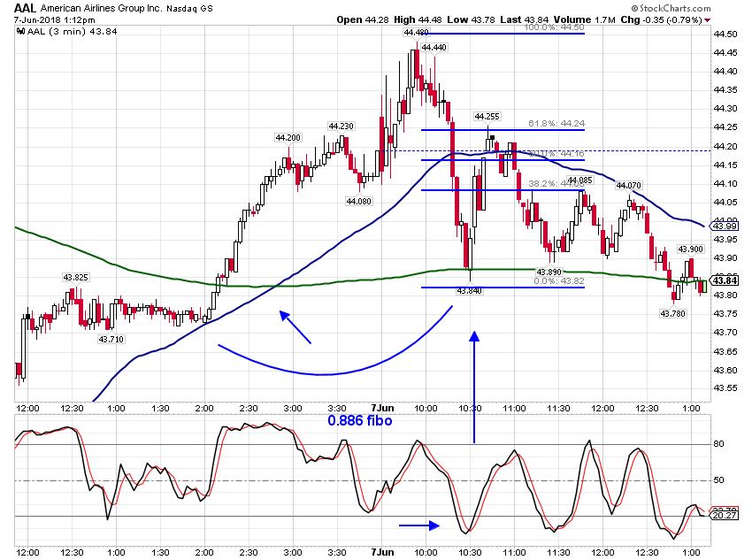Click the 44.070 price label

[x=629, y=185]
